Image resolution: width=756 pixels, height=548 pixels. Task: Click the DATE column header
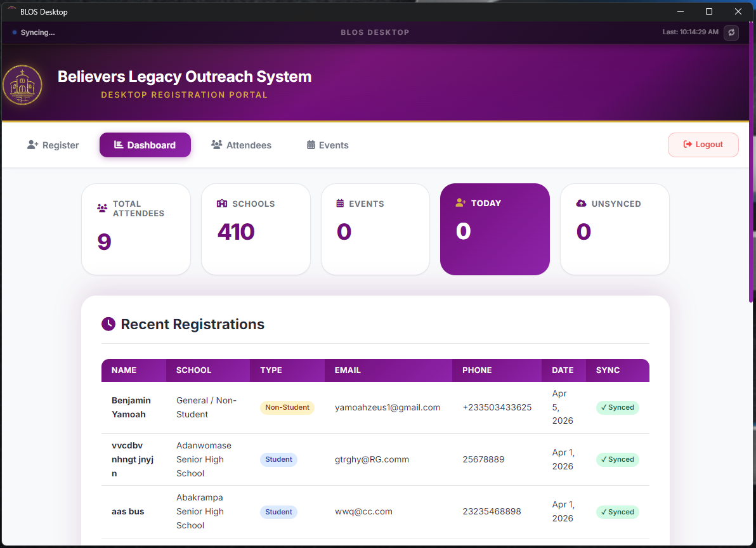[x=563, y=370]
